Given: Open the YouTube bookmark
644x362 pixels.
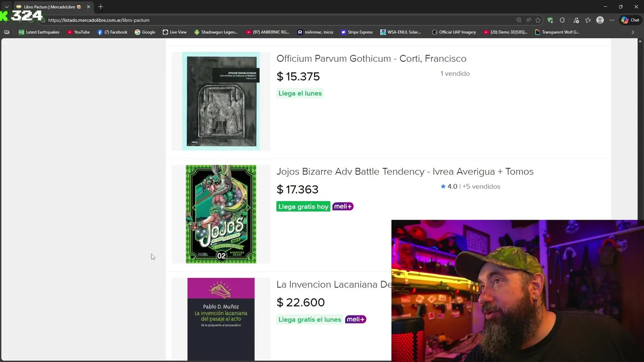Looking at the screenshot, I should coord(78,32).
